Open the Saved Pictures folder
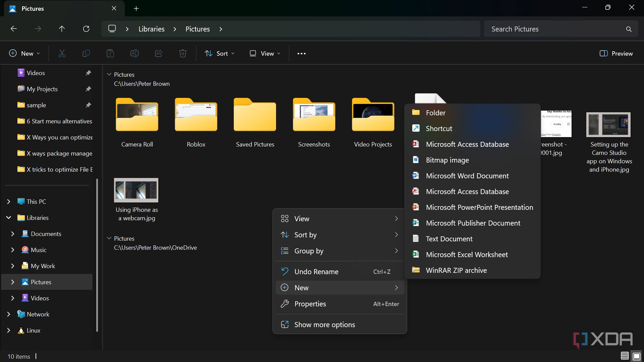The width and height of the screenshot is (644, 362). [255, 123]
